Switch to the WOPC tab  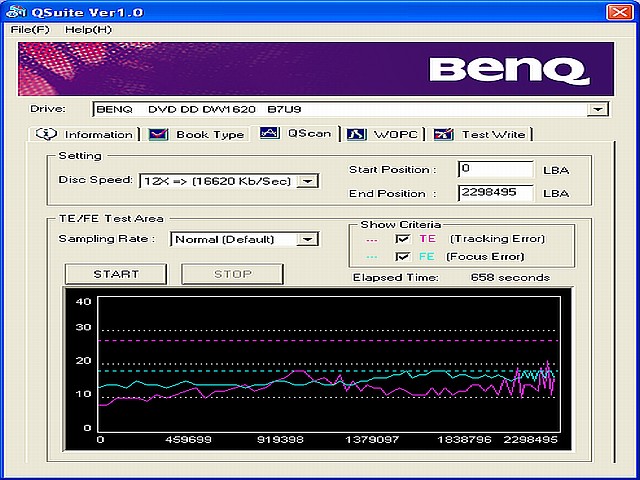point(383,134)
